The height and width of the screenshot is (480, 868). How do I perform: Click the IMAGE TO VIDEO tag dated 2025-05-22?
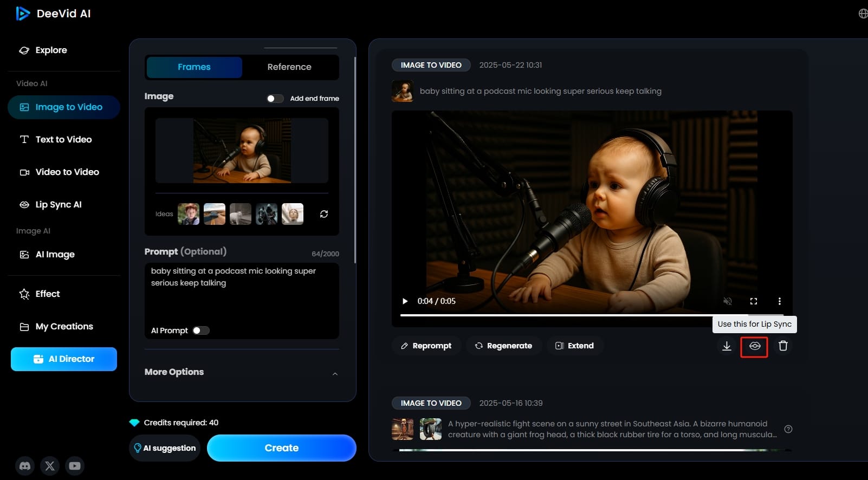click(431, 65)
